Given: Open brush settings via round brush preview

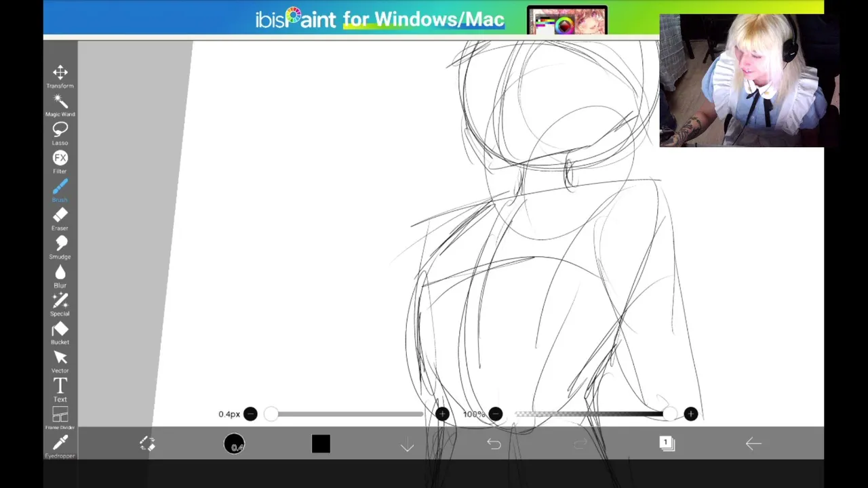Looking at the screenshot, I should click(234, 444).
